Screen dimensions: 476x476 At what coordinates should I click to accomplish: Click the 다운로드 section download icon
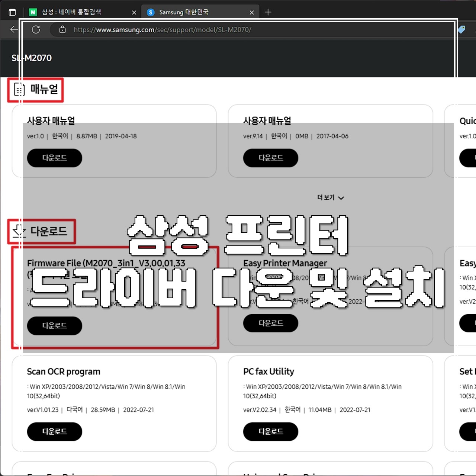(19, 231)
